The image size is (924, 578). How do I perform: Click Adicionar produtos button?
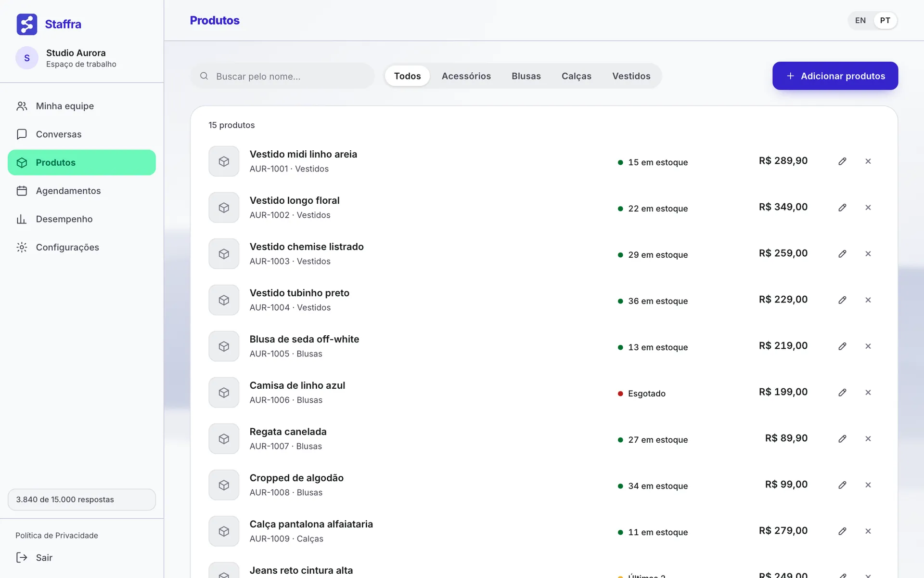[x=835, y=76]
